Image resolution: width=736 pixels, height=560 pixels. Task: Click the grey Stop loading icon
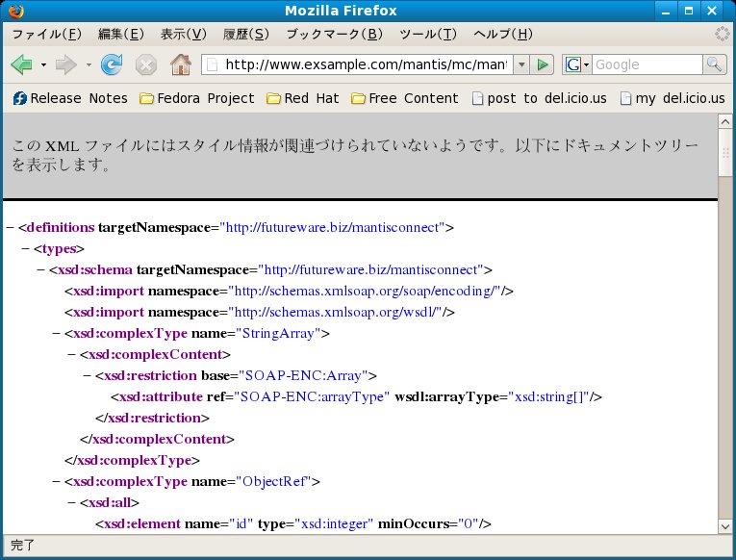tap(146, 64)
